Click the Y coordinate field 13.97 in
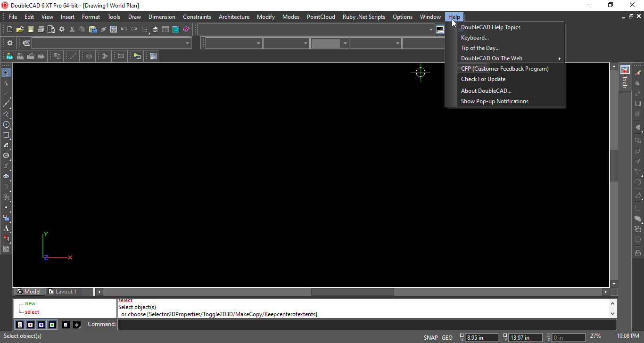This screenshot has height=343, width=644. [526, 337]
